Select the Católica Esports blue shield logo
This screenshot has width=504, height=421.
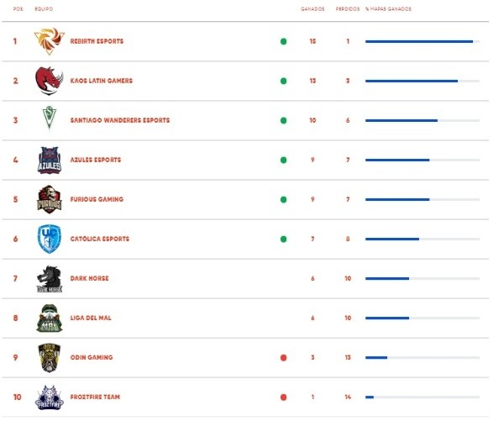tap(50, 239)
